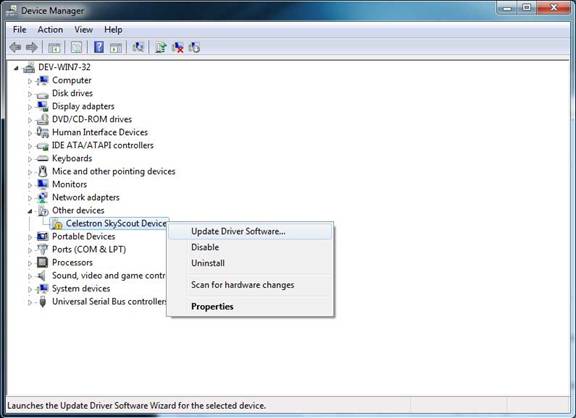This screenshot has width=576, height=418.
Task: Open the View menu
Action: (x=83, y=30)
